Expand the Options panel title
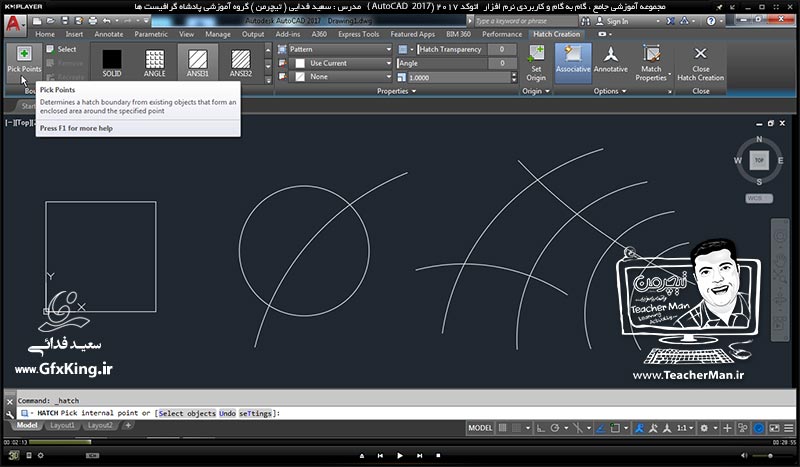 610,91
